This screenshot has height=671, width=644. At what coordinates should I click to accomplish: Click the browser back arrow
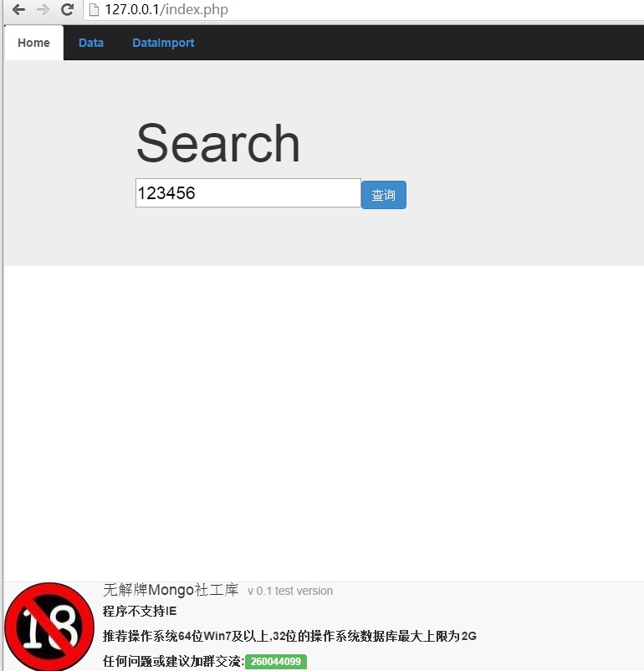tap(18, 10)
